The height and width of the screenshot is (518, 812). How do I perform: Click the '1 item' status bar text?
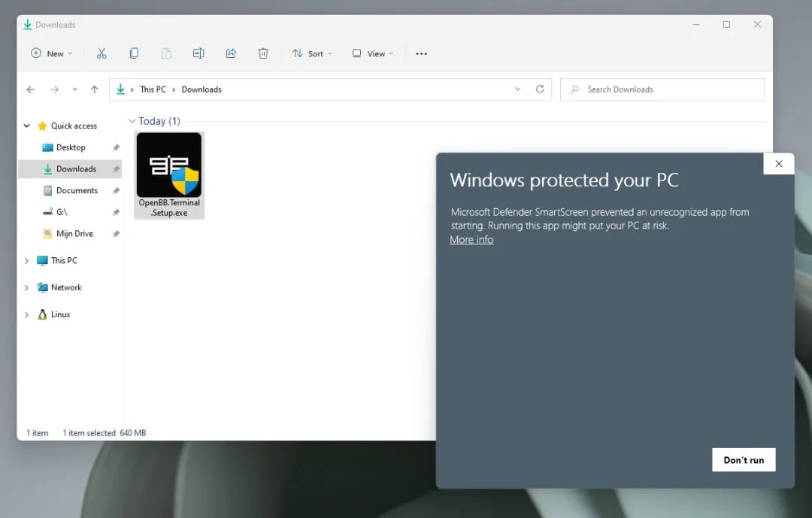(38, 433)
